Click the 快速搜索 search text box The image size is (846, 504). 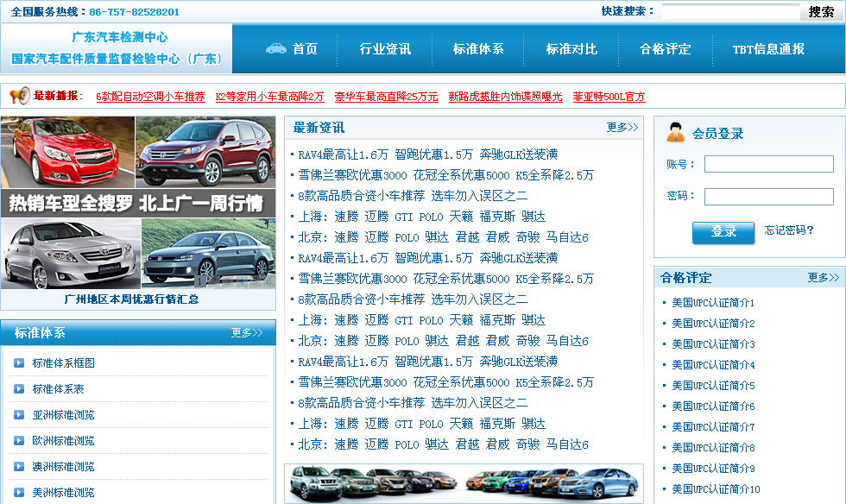[x=730, y=12]
